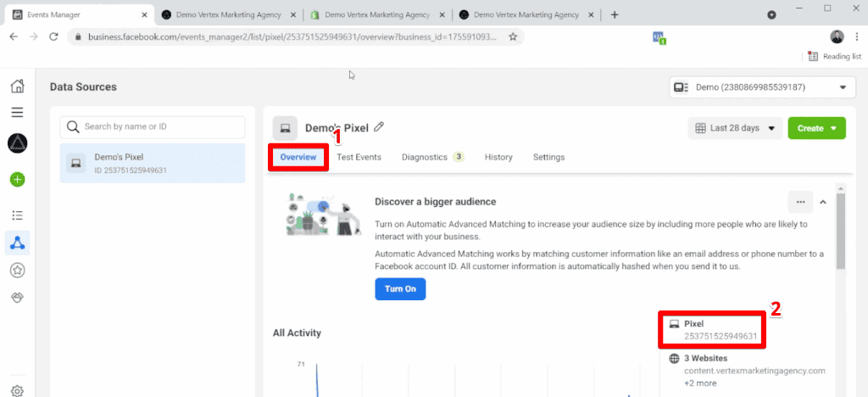Open the Last 28 days date range dropdown

[x=735, y=128]
